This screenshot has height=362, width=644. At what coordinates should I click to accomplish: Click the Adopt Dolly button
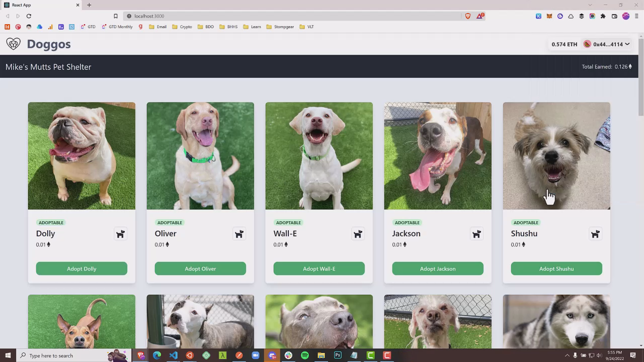(x=82, y=268)
